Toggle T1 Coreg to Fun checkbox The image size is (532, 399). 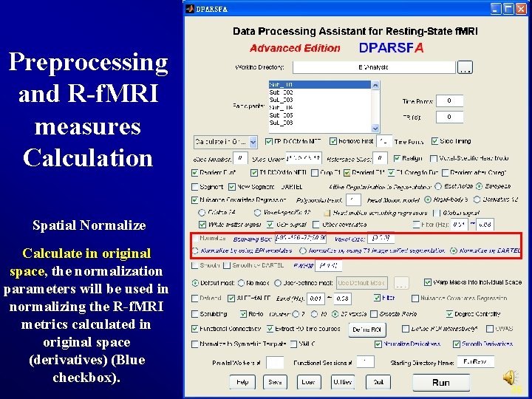click(x=392, y=173)
